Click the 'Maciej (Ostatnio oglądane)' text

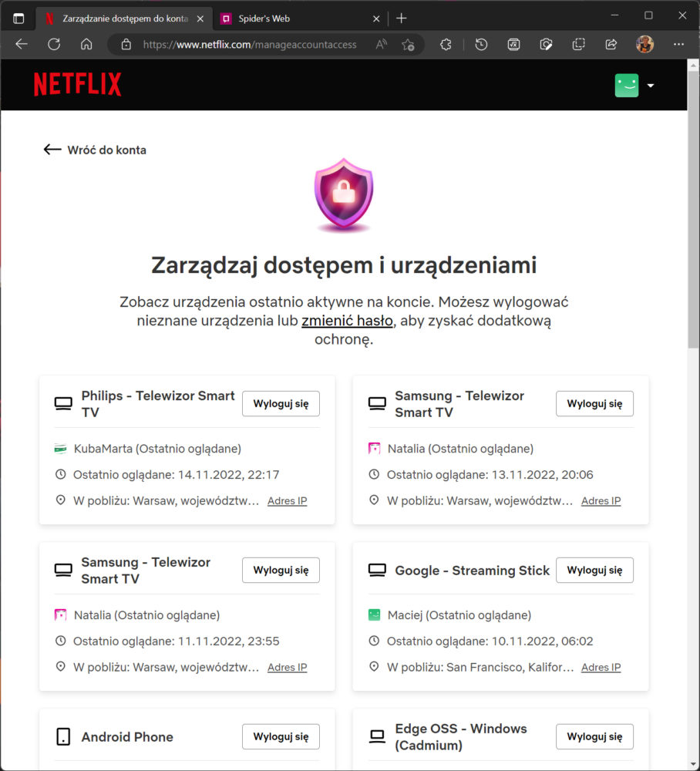(x=459, y=614)
